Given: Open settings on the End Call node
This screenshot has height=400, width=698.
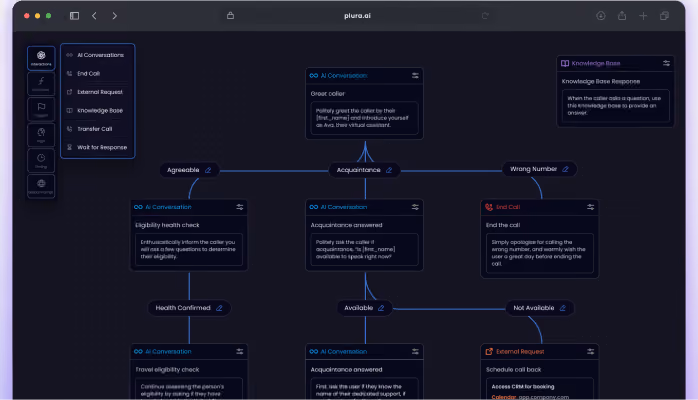Looking at the screenshot, I should click(x=590, y=207).
